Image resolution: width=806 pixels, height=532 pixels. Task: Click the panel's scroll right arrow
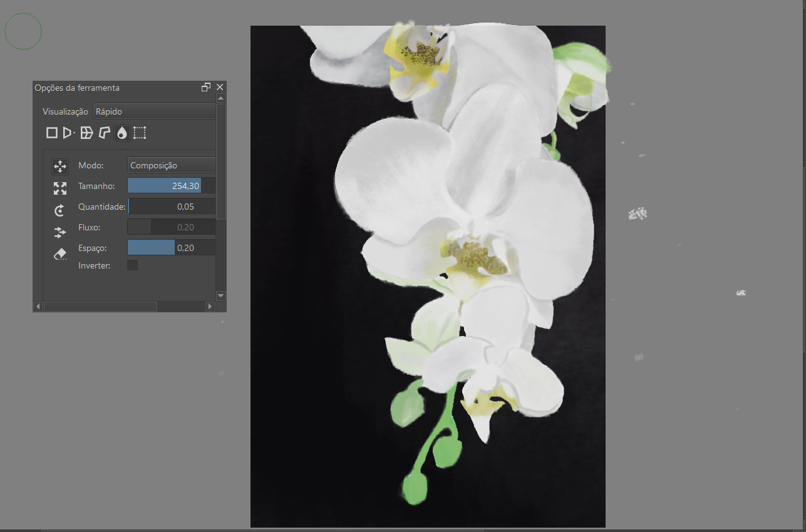[210, 307]
